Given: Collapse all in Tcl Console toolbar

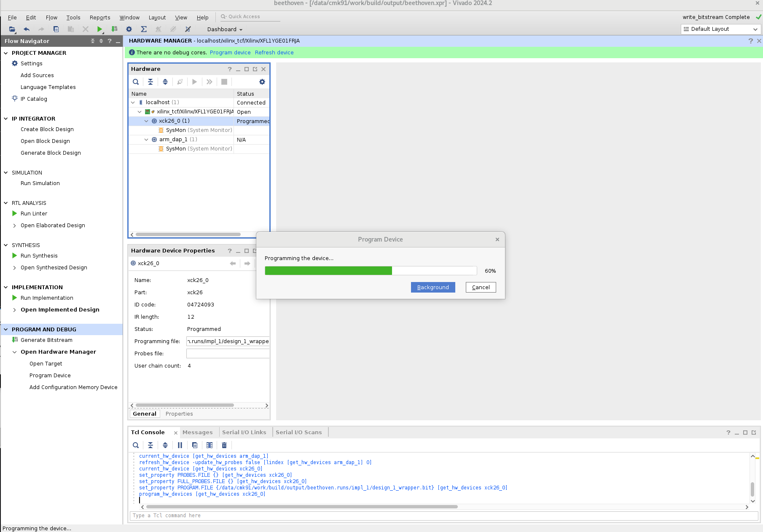Looking at the screenshot, I should pos(150,445).
